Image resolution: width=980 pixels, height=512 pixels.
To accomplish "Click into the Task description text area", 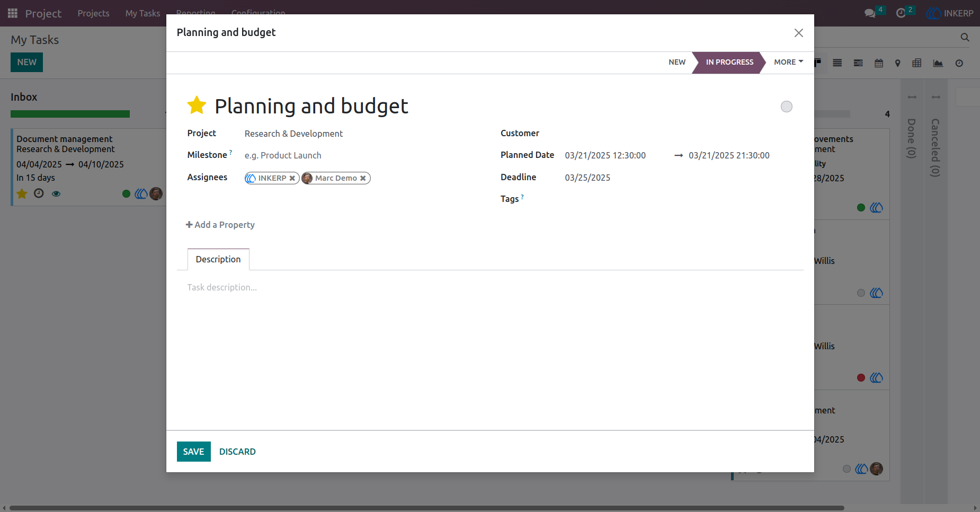I will (490, 288).
